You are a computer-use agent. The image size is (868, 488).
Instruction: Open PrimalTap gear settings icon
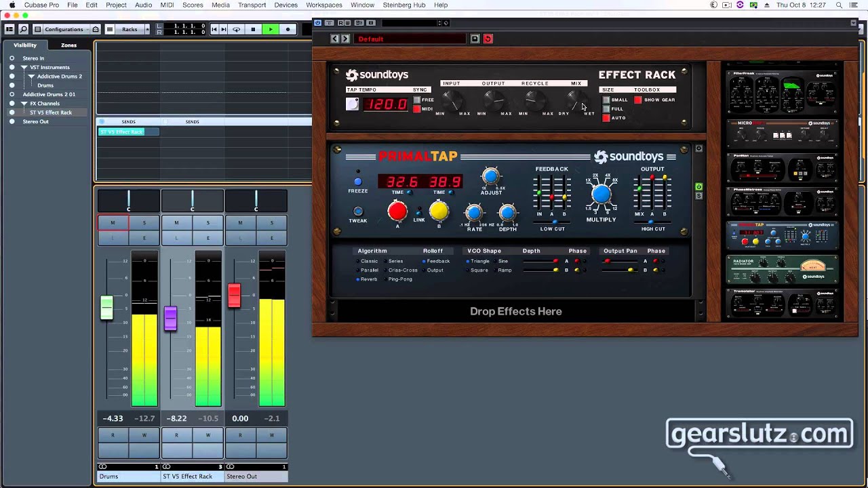pyautogui.click(x=698, y=148)
